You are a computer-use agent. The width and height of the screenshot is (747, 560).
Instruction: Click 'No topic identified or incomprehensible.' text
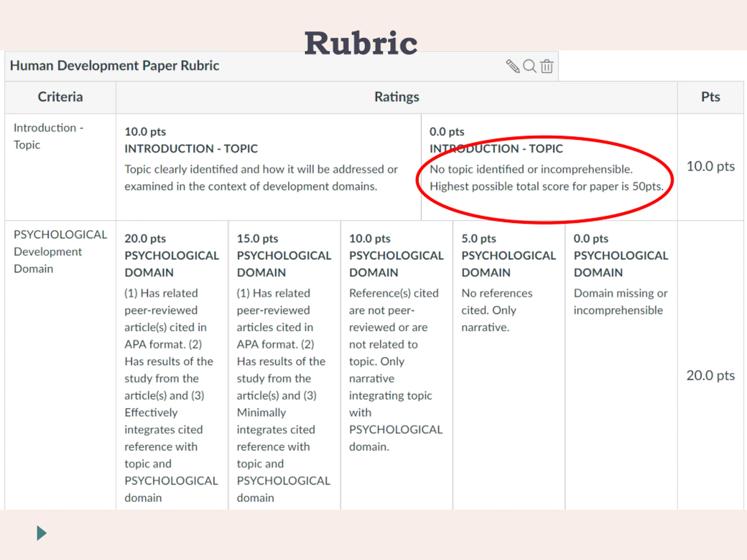pos(531,169)
